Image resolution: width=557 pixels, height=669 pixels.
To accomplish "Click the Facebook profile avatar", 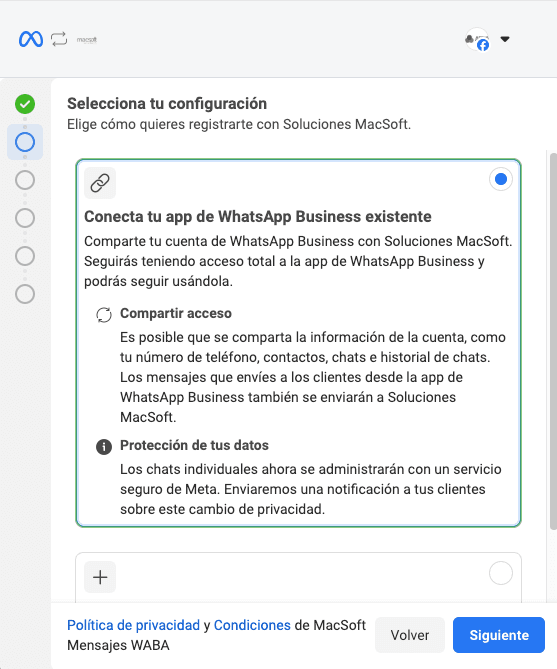I will [477, 39].
